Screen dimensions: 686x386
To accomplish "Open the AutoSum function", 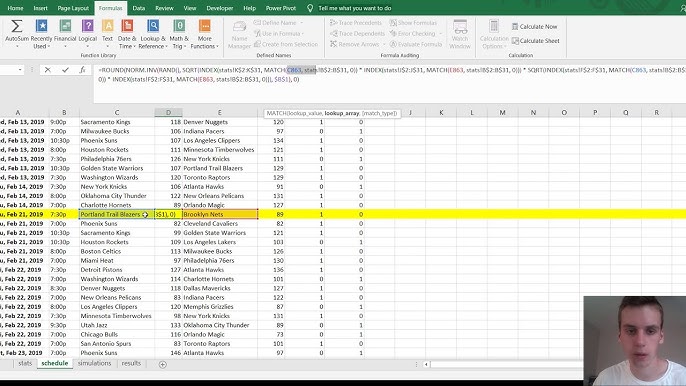I will (x=17, y=34).
